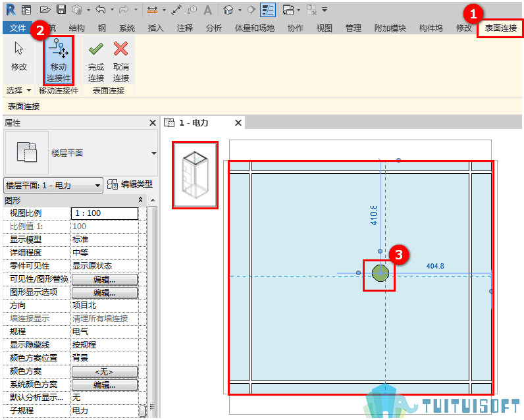This screenshot has height=420, width=524.
Task: Click the Open folder icon in quick access toolbar
Action: 45,10
